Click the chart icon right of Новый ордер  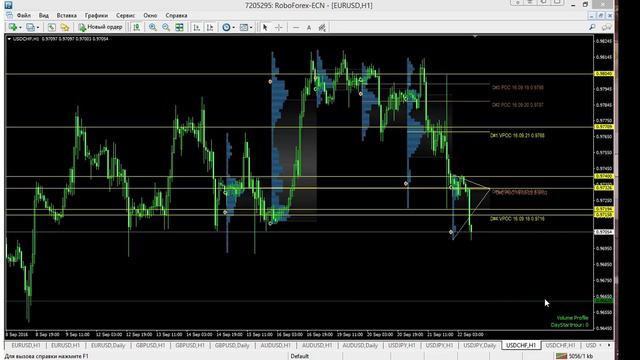pos(136,27)
